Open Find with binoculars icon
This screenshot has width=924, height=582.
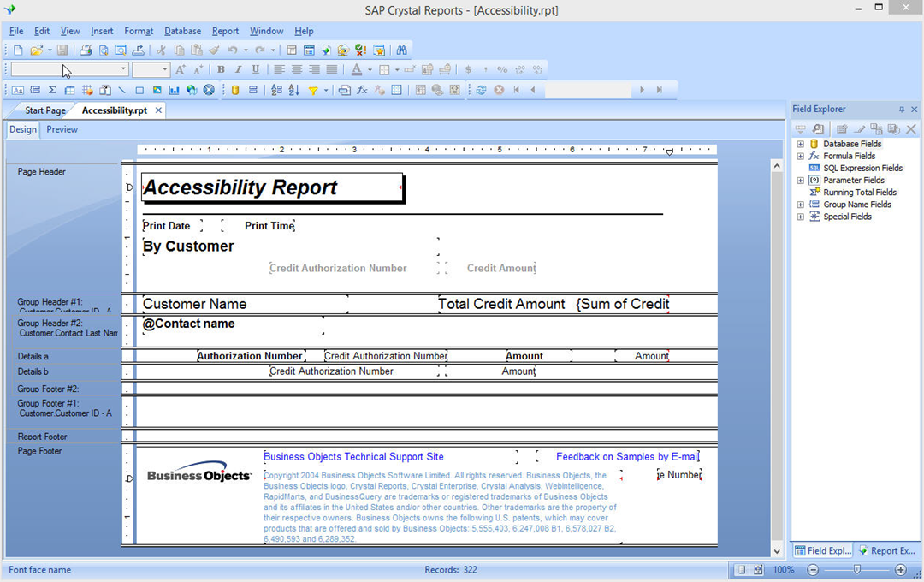click(x=402, y=50)
